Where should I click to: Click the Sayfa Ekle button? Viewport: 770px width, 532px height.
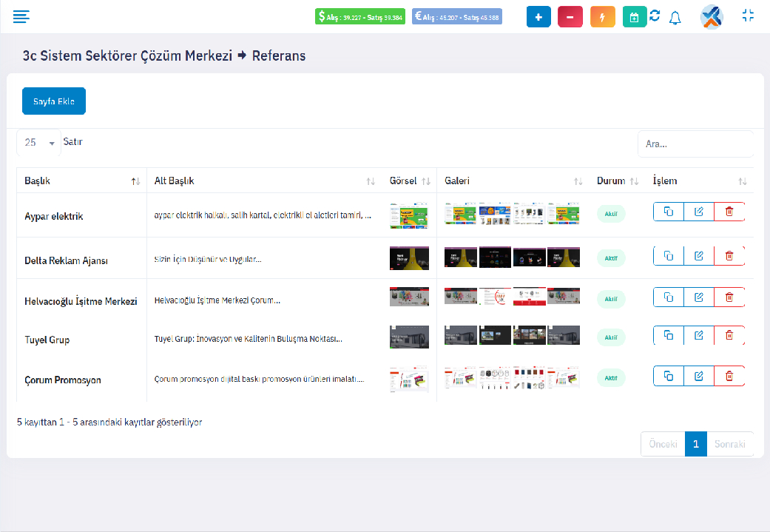(54, 101)
